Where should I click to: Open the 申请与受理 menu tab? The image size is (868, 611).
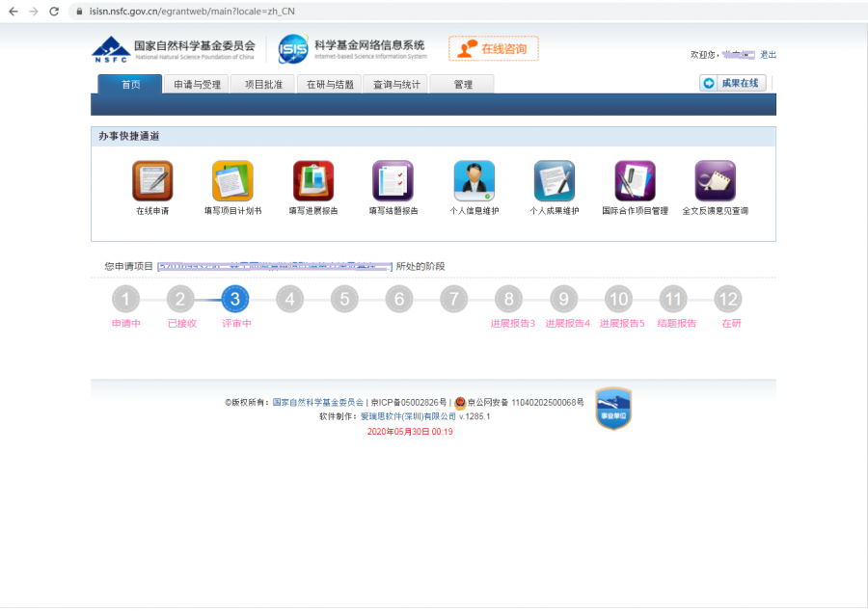(197, 85)
